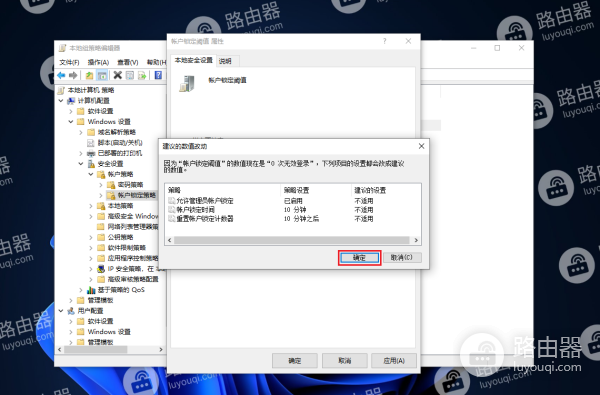Collapse the 计算机配置 tree node
The height and width of the screenshot is (395, 600).
(61, 101)
